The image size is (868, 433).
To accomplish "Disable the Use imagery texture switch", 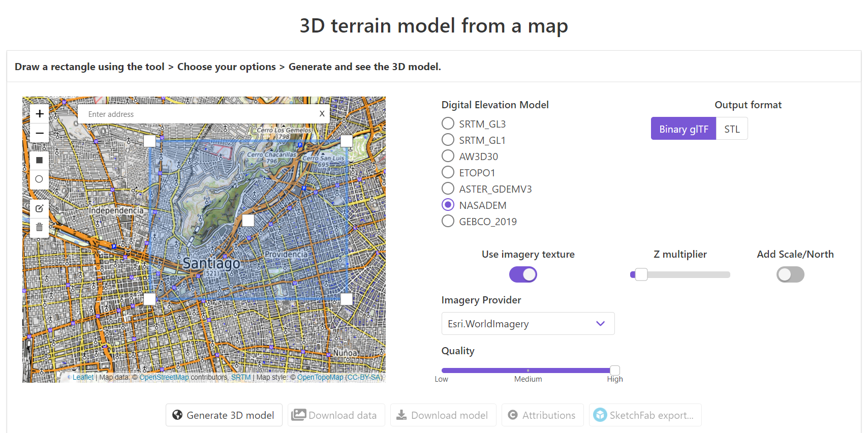I will [x=523, y=274].
